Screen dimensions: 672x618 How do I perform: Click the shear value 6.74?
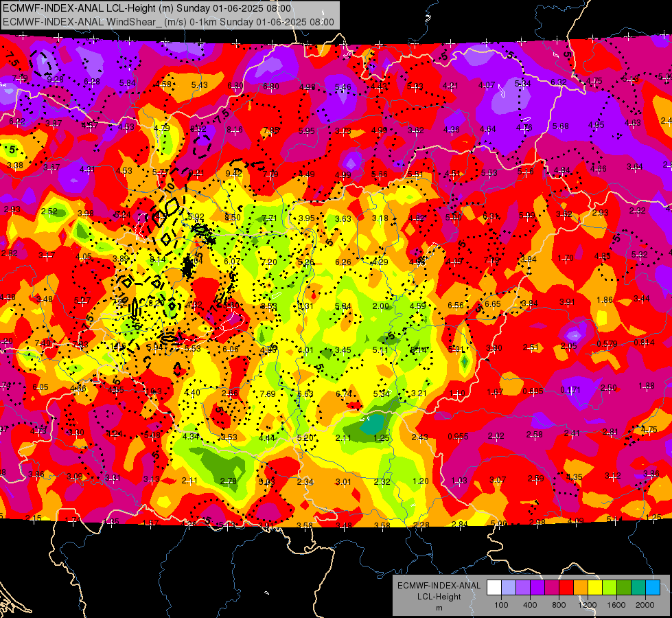(344, 393)
